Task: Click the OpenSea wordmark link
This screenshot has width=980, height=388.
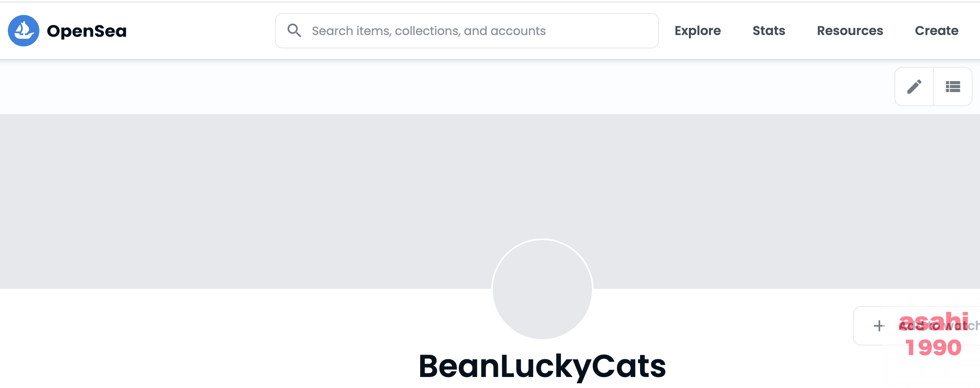Action: [x=87, y=31]
